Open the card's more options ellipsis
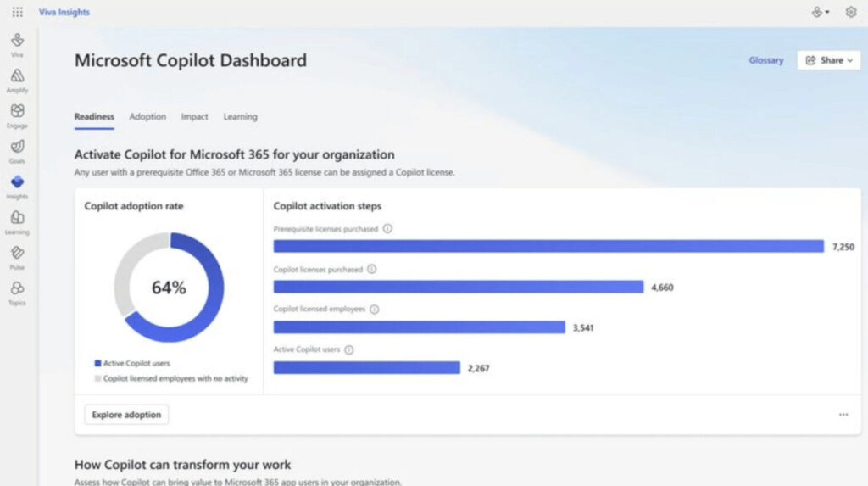 click(843, 415)
